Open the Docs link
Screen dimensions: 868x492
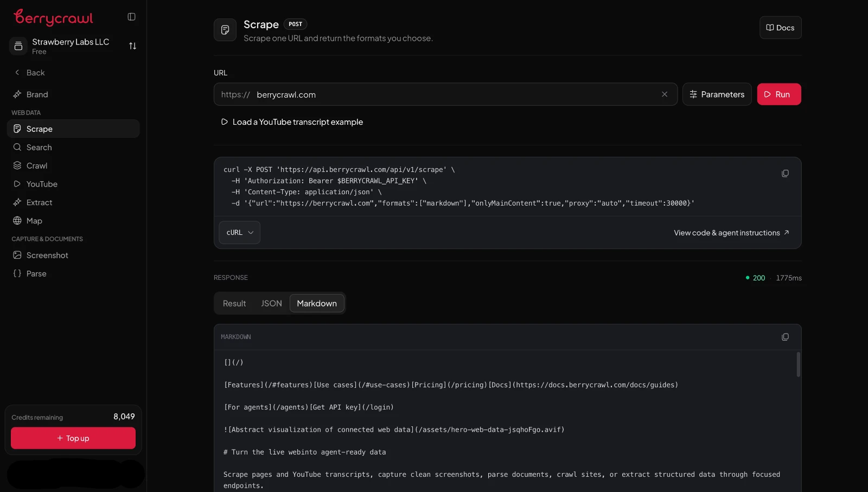pos(780,28)
